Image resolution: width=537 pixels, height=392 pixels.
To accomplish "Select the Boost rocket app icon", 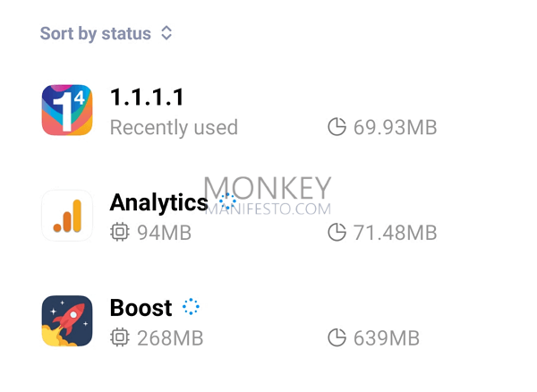I will tap(67, 321).
